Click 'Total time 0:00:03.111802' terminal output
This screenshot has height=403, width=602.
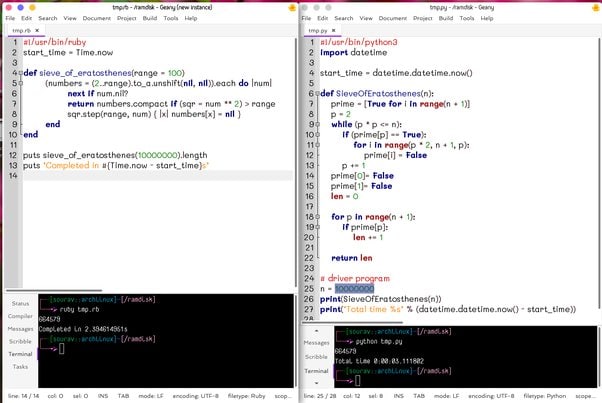pos(379,361)
